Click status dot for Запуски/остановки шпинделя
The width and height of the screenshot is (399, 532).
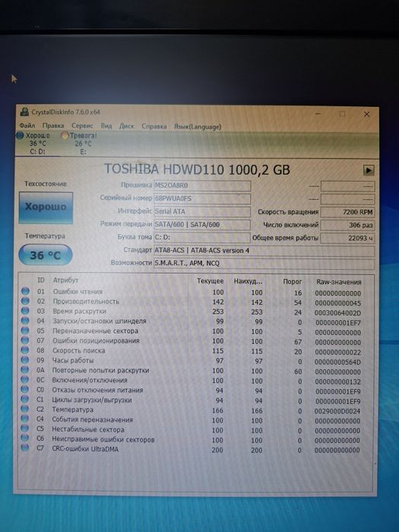(x=25, y=320)
